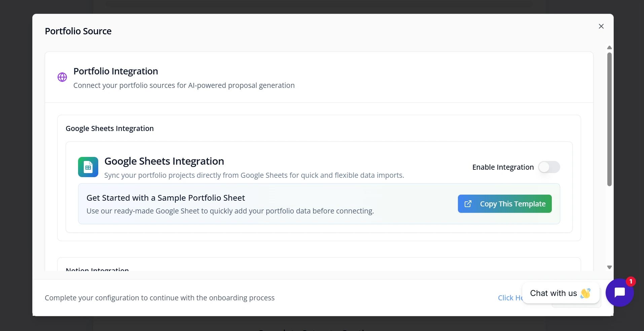Viewport: 644px width, 331px height.
Task: Click the waving hand emoji in chat popup
Action: tap(585, 293)
